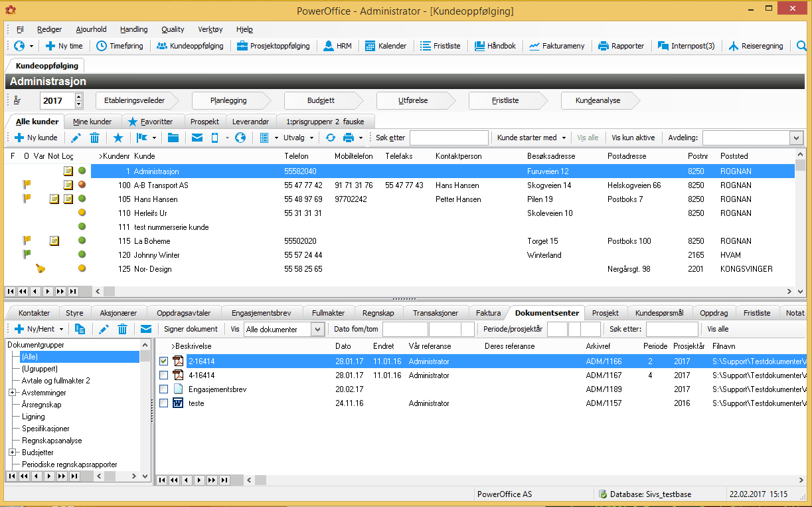Open the globe web icon in customer toolbar
Screen dimensions: 812x507
pyautogui.click(x=240, y=138)
